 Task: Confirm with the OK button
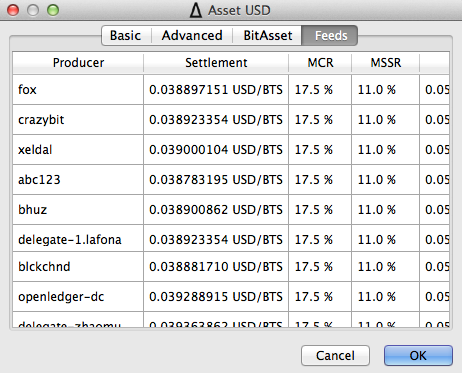point(418,355)
